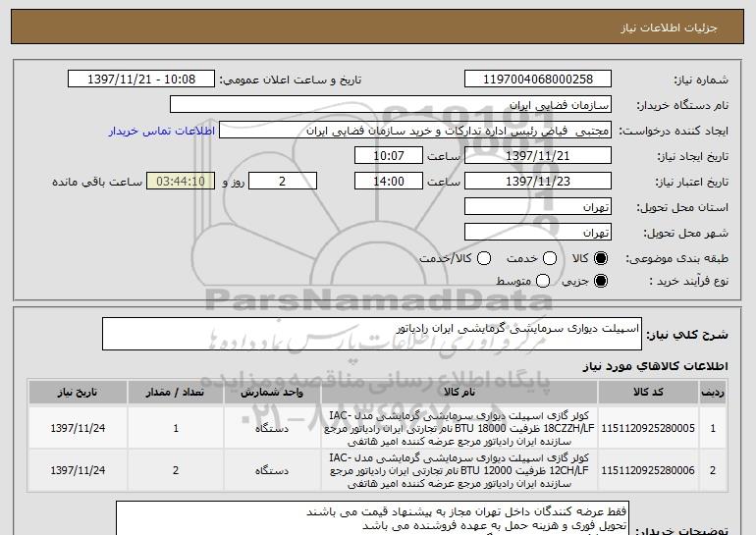Click the request creator field مجتبی فیاض
This screenshot has width=756, height=535.
(x=415, y=131)
